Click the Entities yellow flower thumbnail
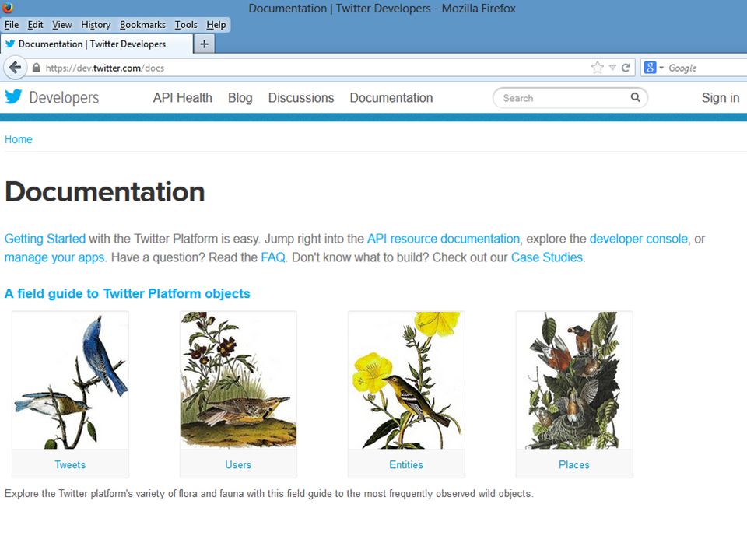Viewport: 747px width, 560px height. (406, 380)
